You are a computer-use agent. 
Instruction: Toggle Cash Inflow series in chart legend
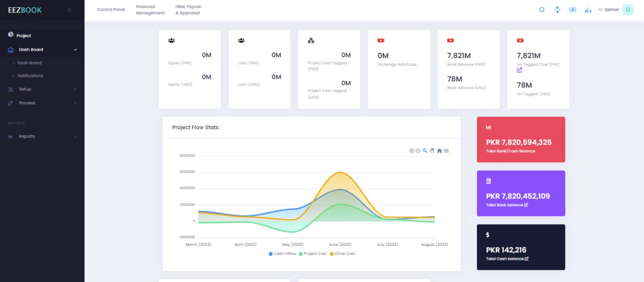[x=282, y=254]
